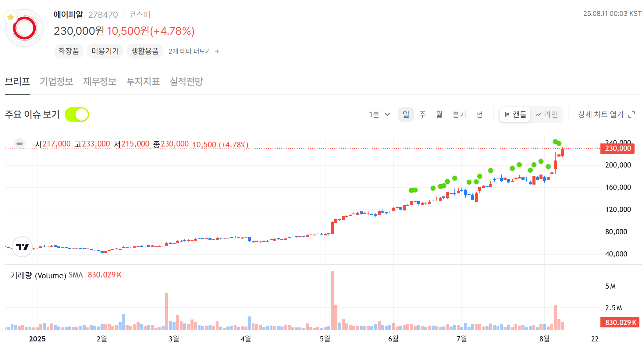
Task: Select the 일 daily interval option
Action: coord(406,115)
